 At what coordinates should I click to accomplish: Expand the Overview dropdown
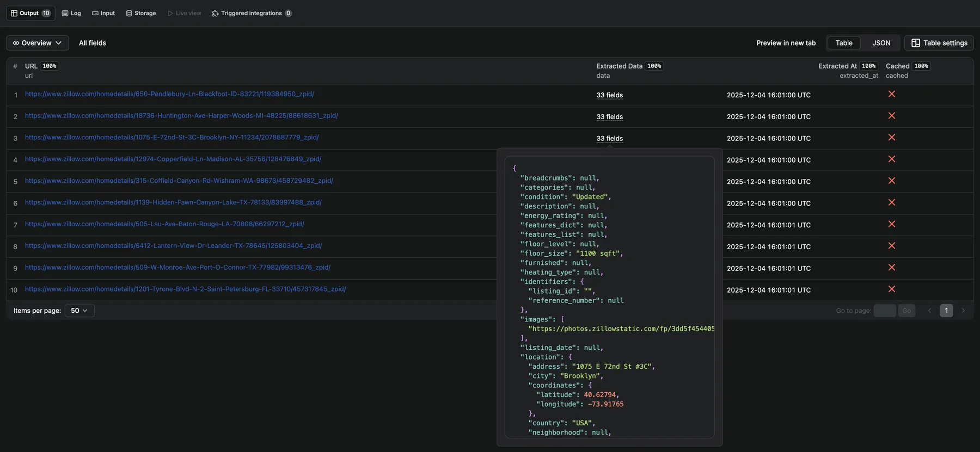tap(38, 43)
